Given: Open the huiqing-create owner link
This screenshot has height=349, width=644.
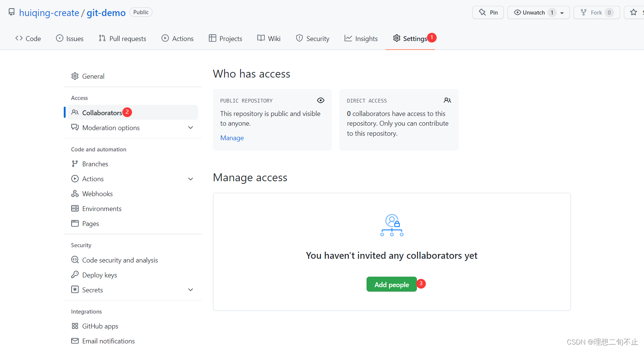Looking at the screenshot, I should pyautogui.click(x=49, y=13).
